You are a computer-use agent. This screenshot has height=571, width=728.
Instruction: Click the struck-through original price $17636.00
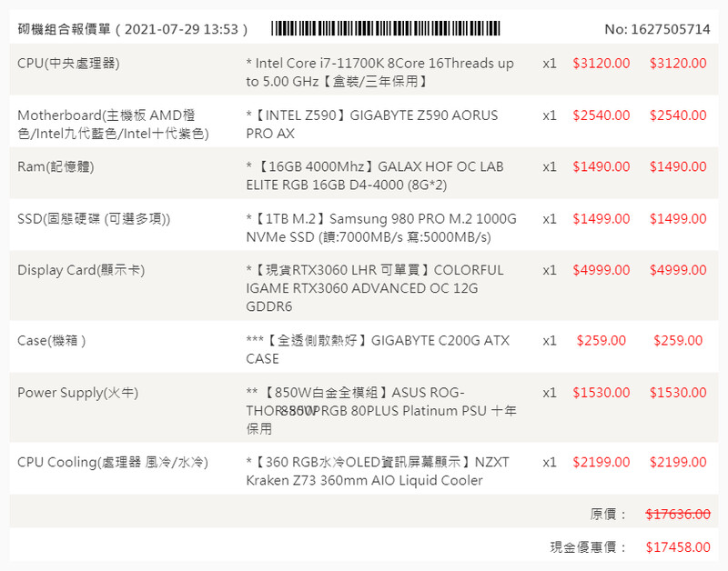tap(678, 515)
